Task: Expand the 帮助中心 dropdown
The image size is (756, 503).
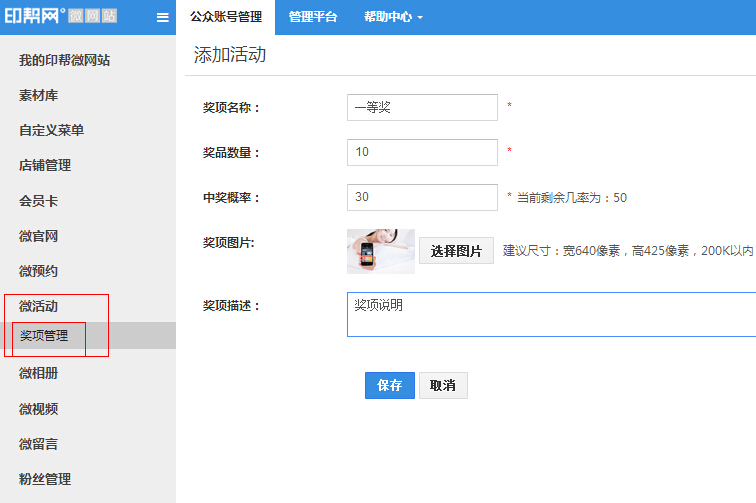Action: tap(393, 17)
